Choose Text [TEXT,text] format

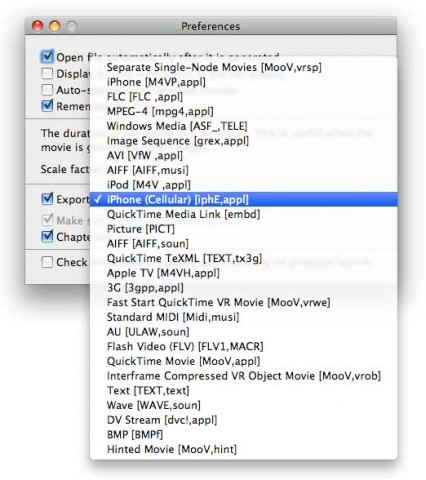[x=243, y=390]
